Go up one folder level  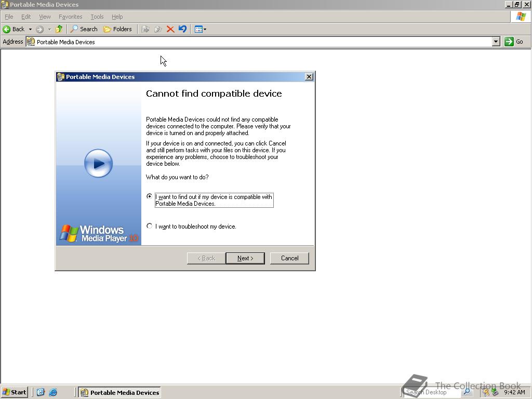59,29
